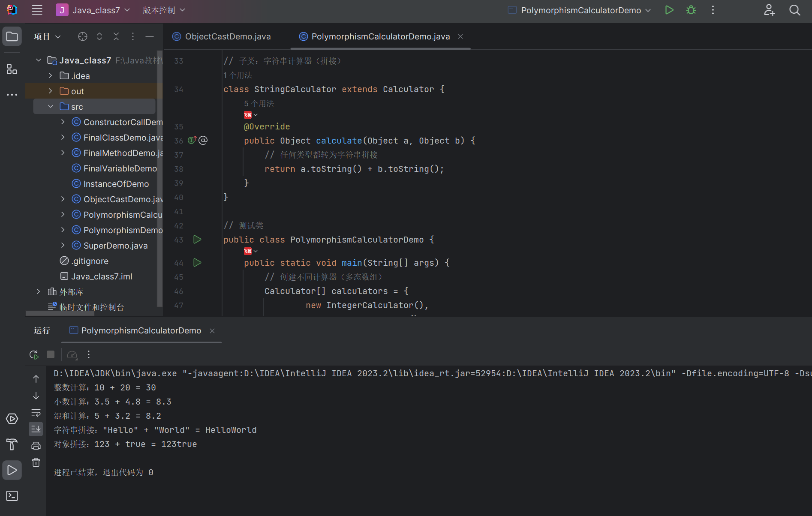Open the 项目 view dropdown

[47, 37]
